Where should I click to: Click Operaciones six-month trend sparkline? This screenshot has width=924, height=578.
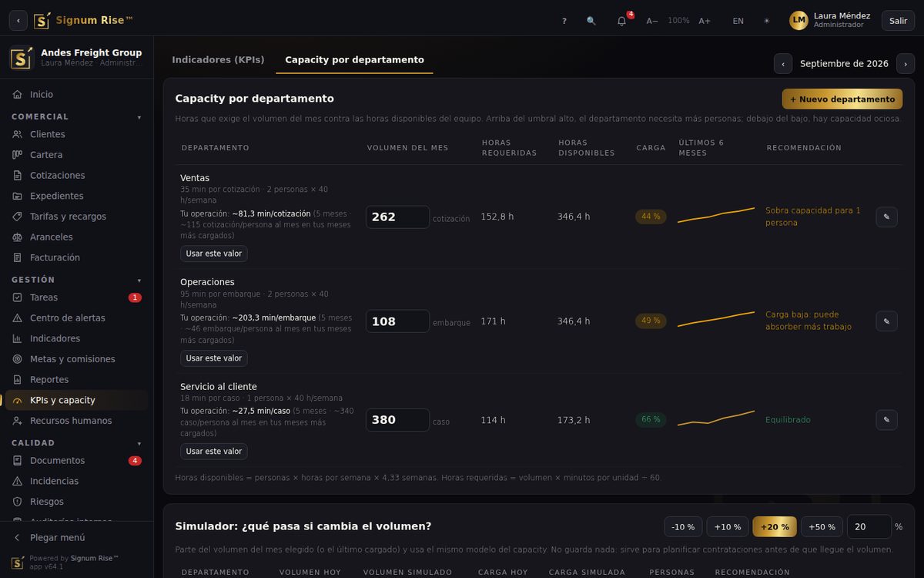(716, 319)
